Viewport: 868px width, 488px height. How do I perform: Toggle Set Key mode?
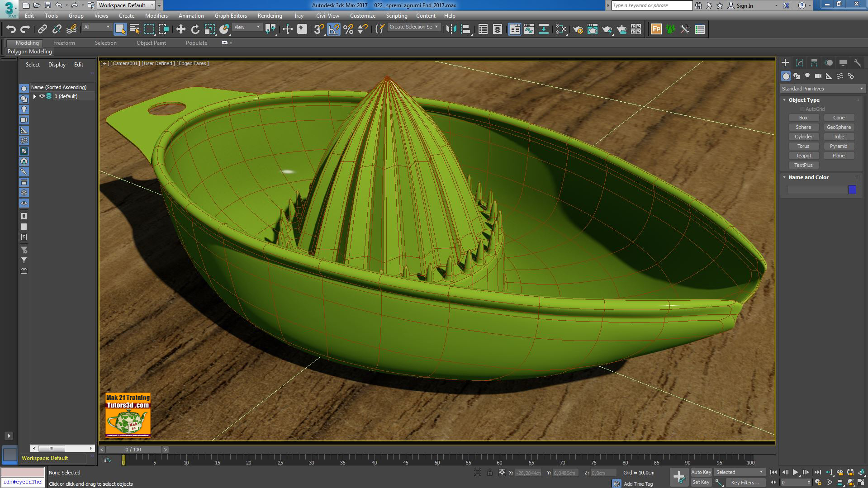tap(701, 482)
